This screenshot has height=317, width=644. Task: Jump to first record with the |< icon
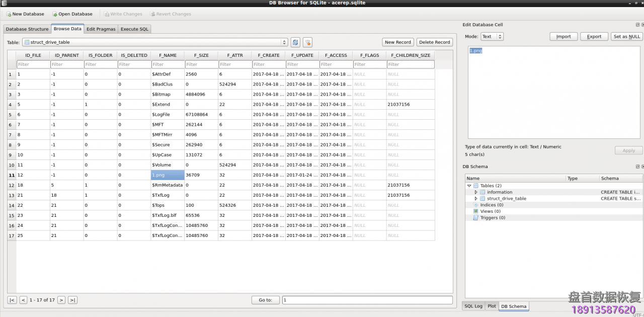click(x=12, y=299)
